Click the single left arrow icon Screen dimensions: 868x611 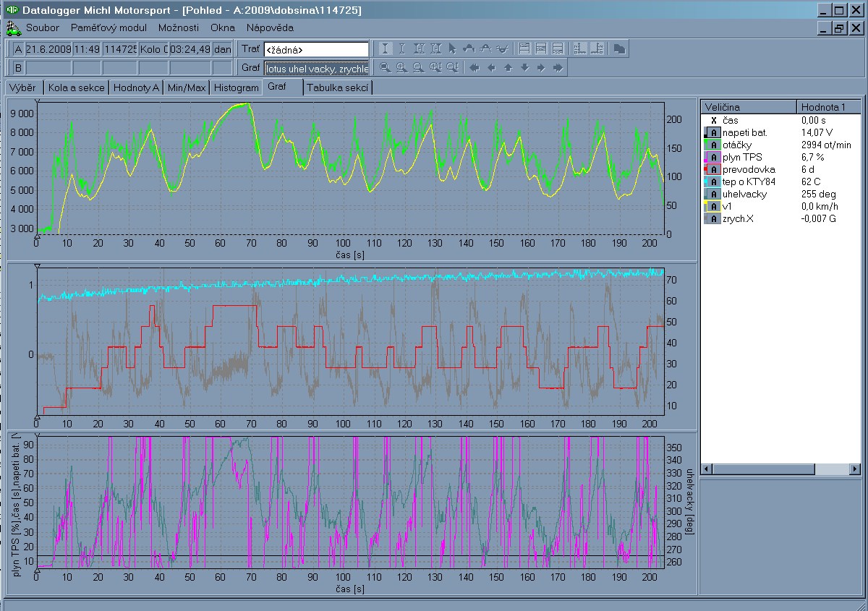pos(491,68)
